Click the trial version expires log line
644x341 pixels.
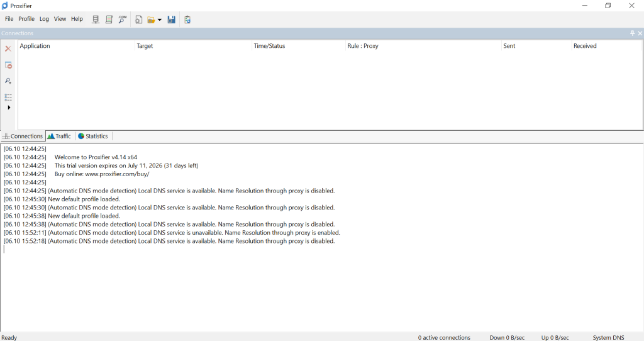point(126,165)
